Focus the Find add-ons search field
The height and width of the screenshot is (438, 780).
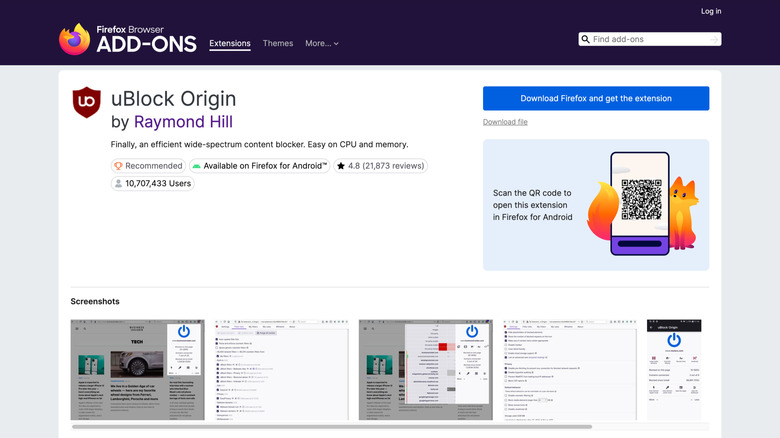(x=650, y=39)
